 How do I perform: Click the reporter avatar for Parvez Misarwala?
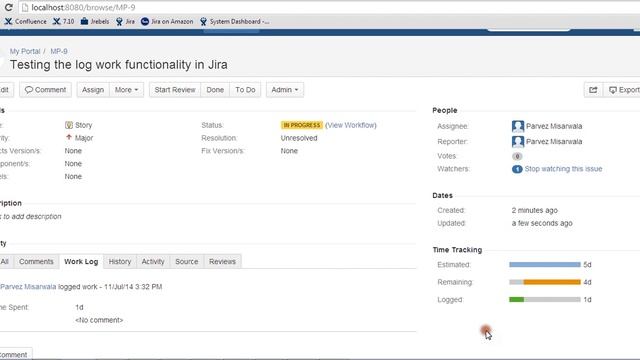point(518,142)
